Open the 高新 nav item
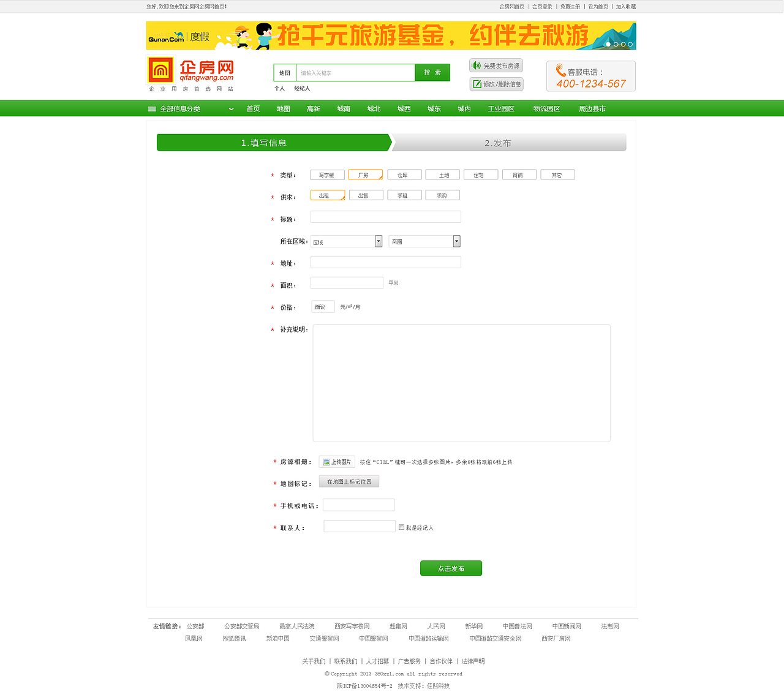 tap(314, 109)
